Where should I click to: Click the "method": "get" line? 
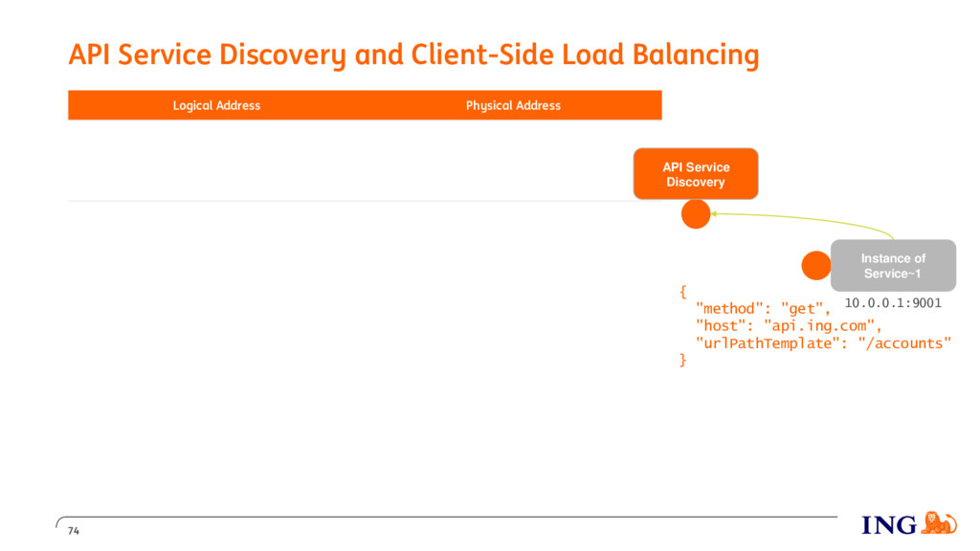coord(763,309)
